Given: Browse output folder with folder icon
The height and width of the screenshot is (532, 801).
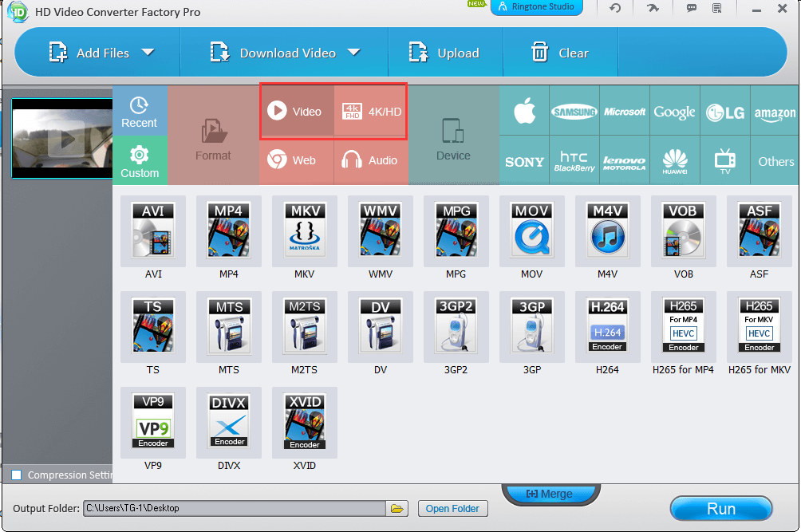Looking at the screenshot, I should coord(397,509).
